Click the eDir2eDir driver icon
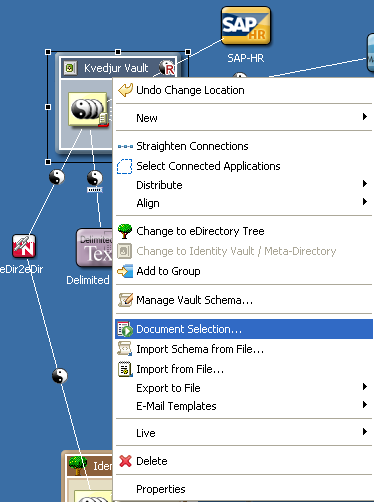The width and height of the screenshot is (374, 502). pos(24,246)
